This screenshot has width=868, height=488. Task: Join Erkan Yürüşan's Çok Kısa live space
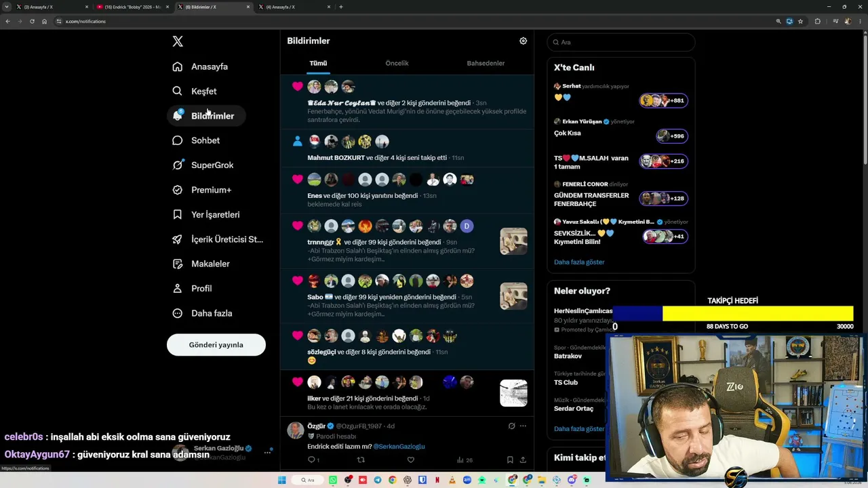coord(620,130)
